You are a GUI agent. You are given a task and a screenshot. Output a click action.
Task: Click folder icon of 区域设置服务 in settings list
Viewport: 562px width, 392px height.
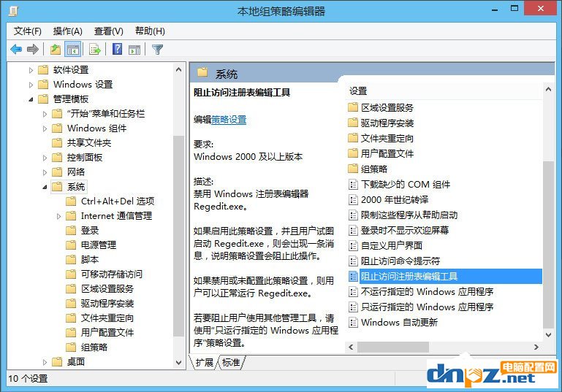(353, 107)
